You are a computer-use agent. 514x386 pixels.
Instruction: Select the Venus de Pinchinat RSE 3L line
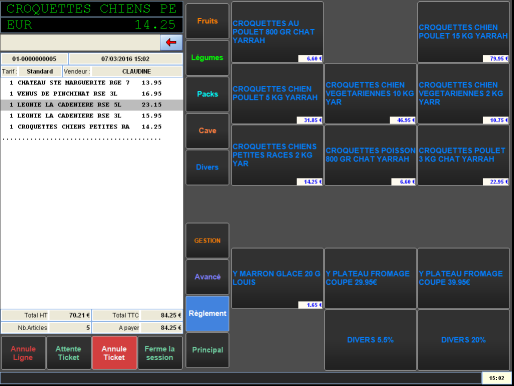[92, 94]
